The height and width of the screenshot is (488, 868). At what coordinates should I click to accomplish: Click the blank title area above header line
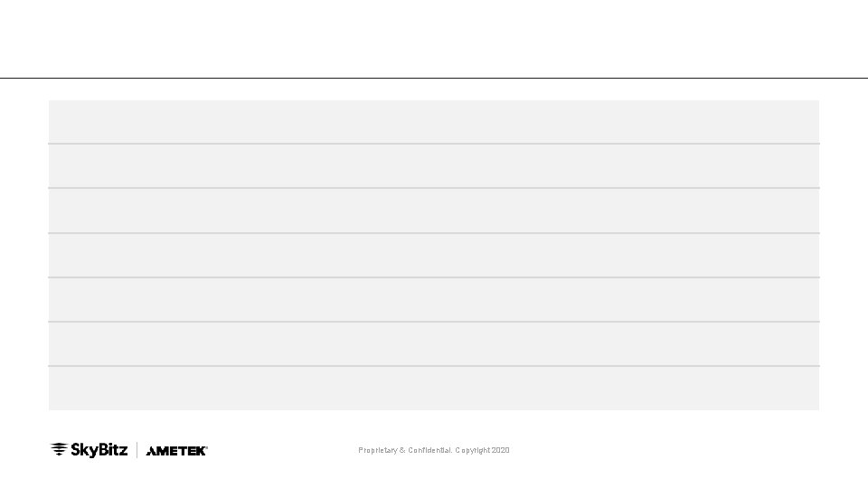434,39
